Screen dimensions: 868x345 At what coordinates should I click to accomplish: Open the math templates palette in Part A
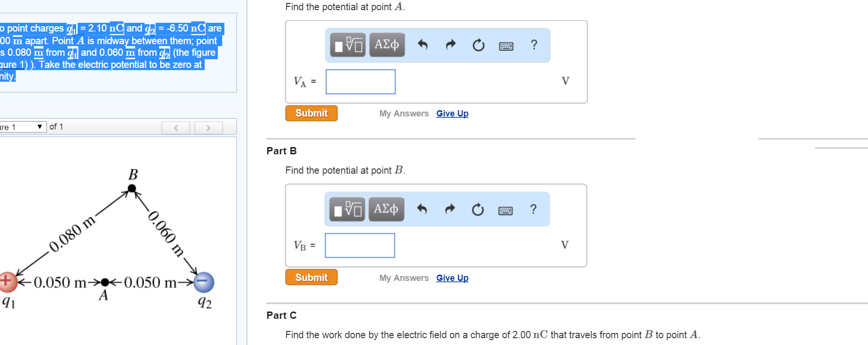click(346, 45)
